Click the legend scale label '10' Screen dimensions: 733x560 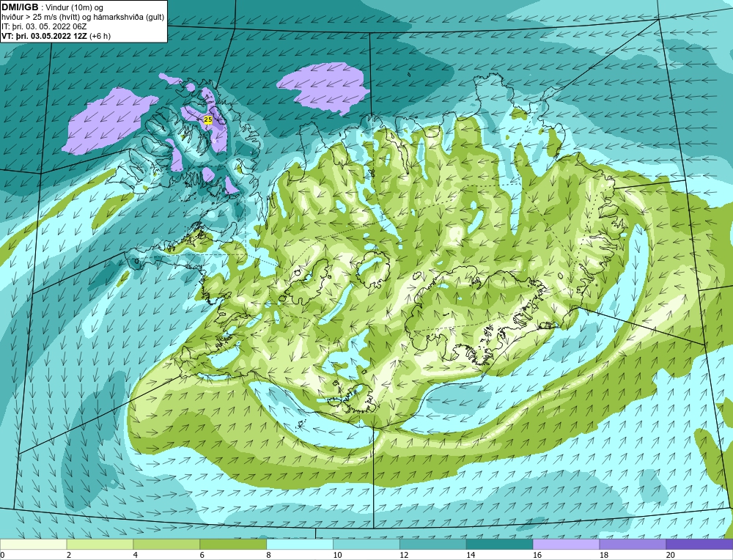point(336,555)
